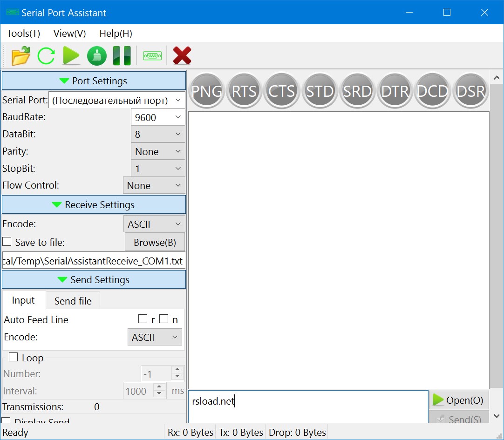Click the green refresh toolbar icon
This screenshot has width=504, height=440.
coord(46,56)
